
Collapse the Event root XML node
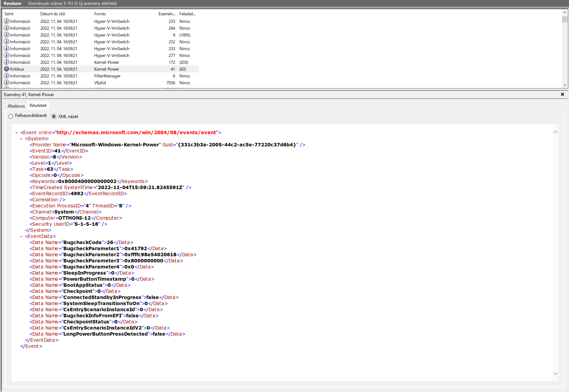click(17, 133)
